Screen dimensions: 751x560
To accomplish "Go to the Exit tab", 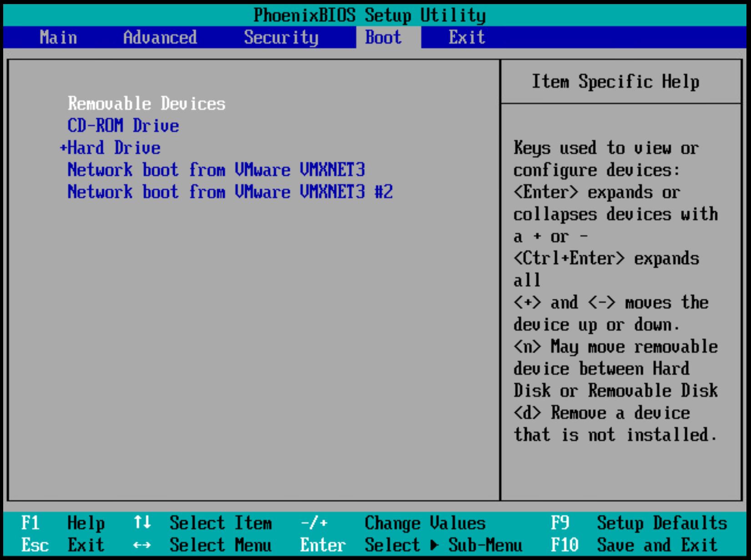I will click(x=467, y=37).
